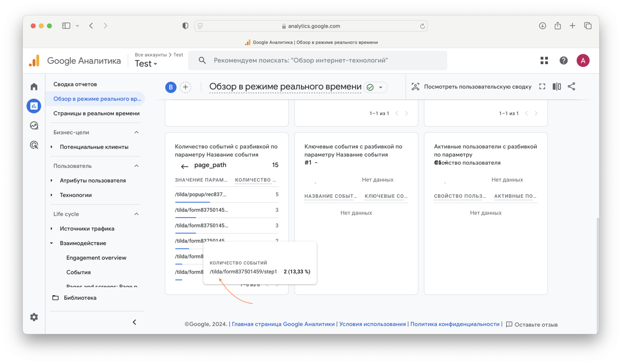
Task: Select Страницы в реальном времени
Action: (x=96, y=113)
